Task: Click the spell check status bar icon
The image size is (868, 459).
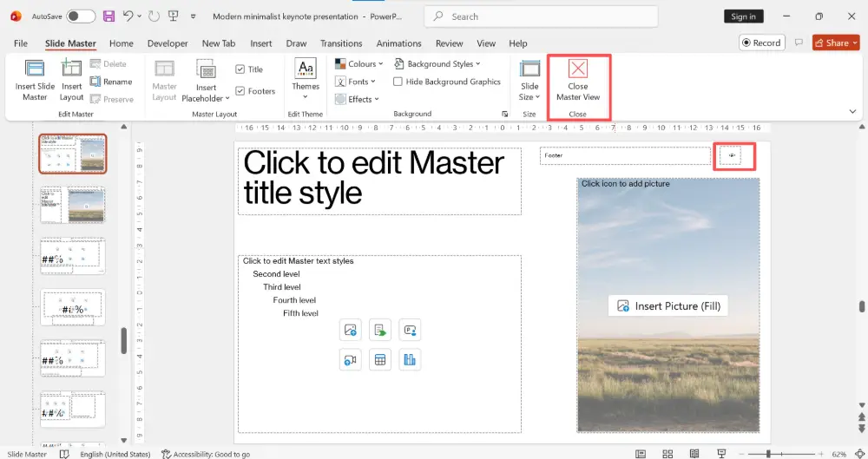Action: point(64,454)
